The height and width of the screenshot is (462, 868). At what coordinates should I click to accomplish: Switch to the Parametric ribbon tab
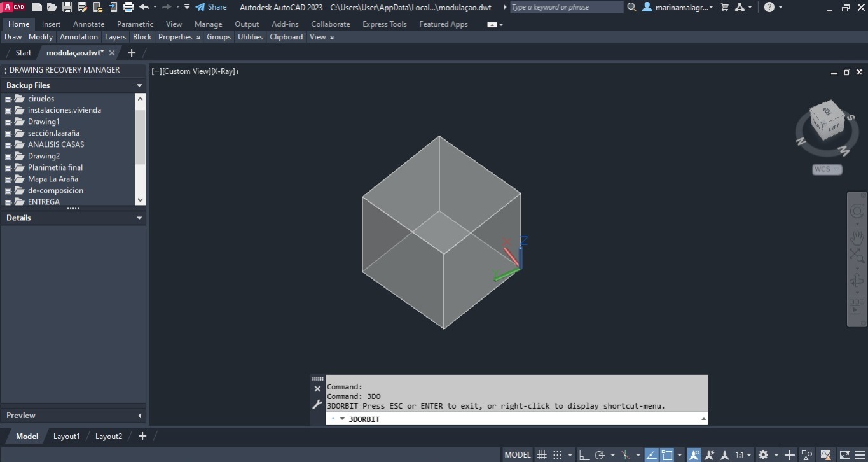point(135,24)
